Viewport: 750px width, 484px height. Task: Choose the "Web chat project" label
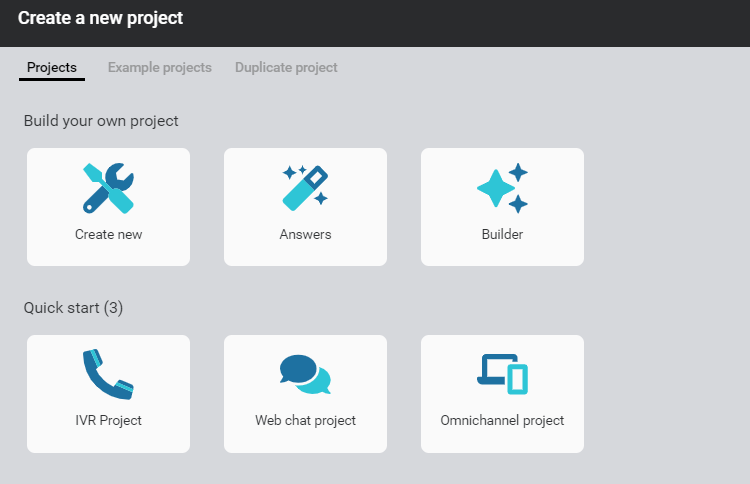(x=305, y=421)
